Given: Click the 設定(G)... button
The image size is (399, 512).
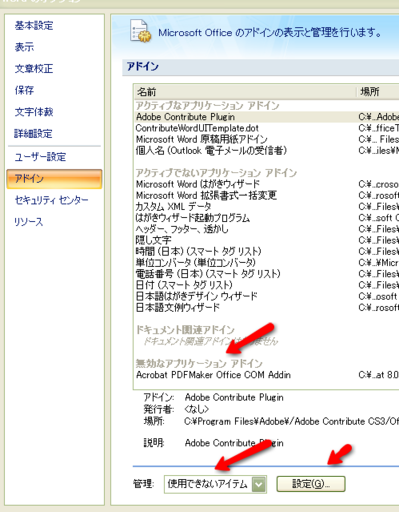Looking at the screenshot, I should 311,484.
